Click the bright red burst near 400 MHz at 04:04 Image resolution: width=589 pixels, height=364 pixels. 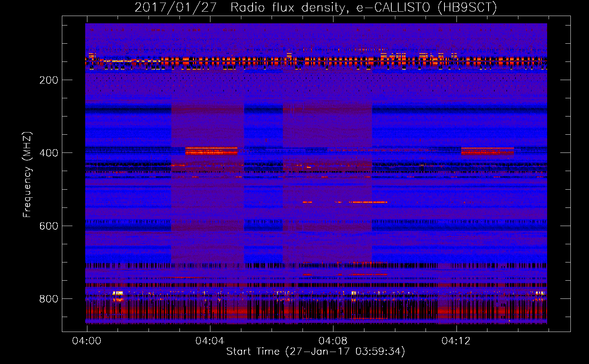click(x=211, y=151)
